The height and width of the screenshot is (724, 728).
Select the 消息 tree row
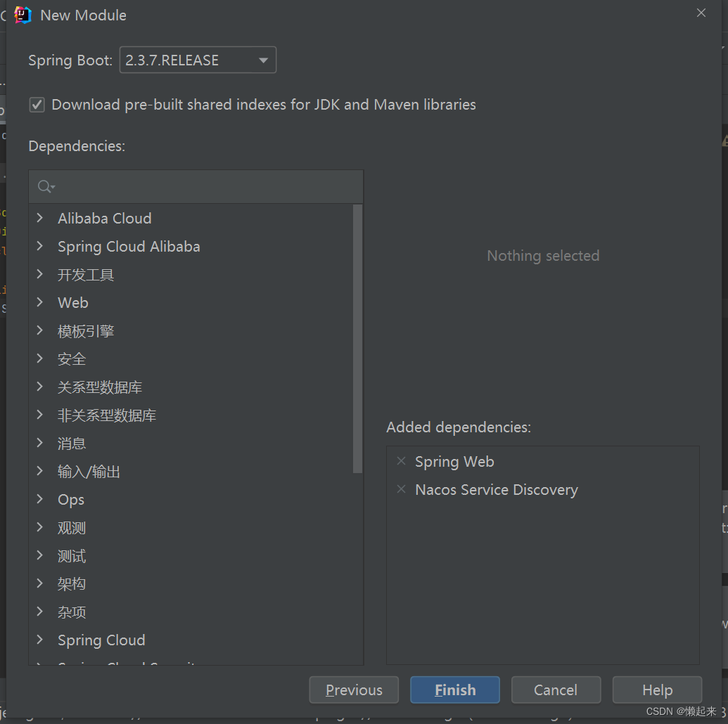(191, 444)
